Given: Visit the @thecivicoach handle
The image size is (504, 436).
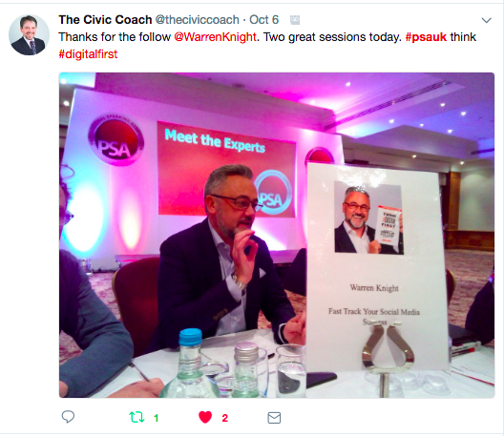Looking at the screenshot, I should click(197, 20).
